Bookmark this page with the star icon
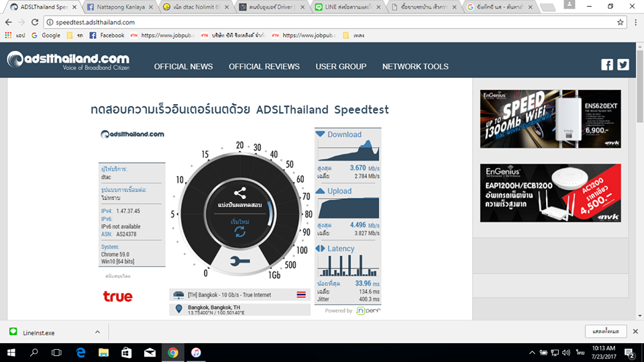 (x=620, y=22)
